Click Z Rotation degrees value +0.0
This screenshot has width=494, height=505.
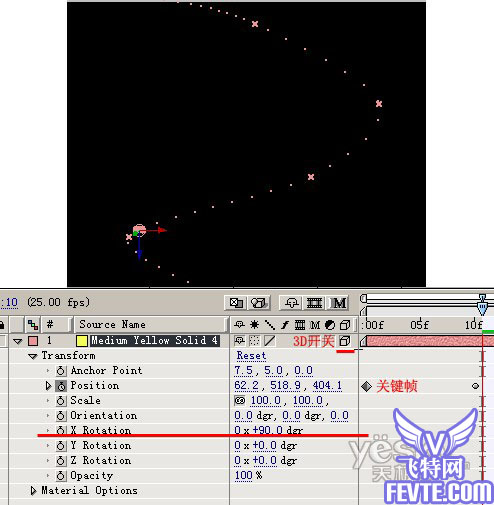[x=265, y=461]
